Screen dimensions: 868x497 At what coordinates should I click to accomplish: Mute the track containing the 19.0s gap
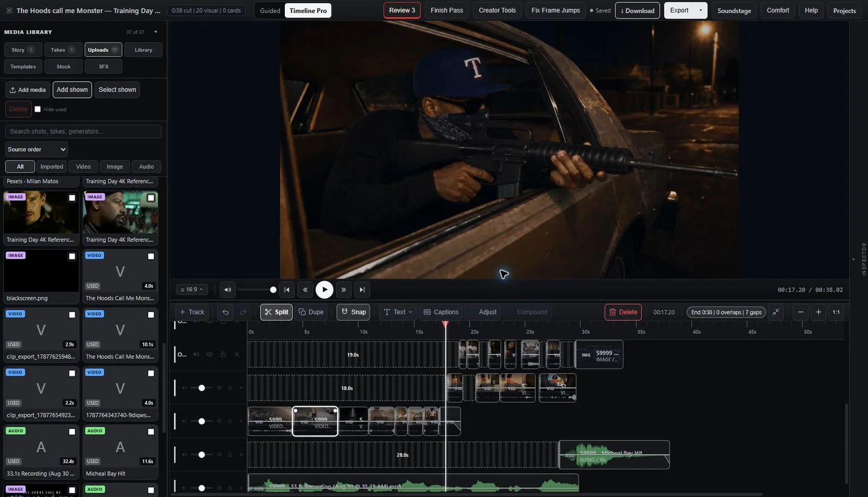click(196, 354)
